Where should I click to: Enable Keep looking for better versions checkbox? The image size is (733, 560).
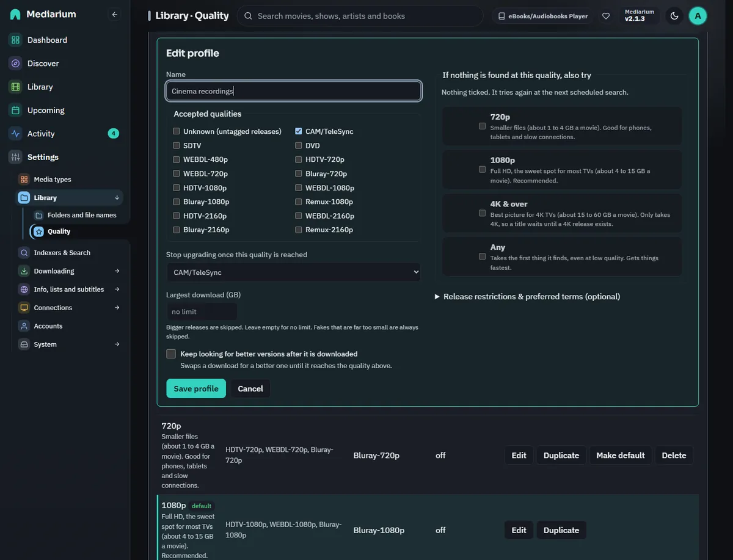(x=171, y=354)
